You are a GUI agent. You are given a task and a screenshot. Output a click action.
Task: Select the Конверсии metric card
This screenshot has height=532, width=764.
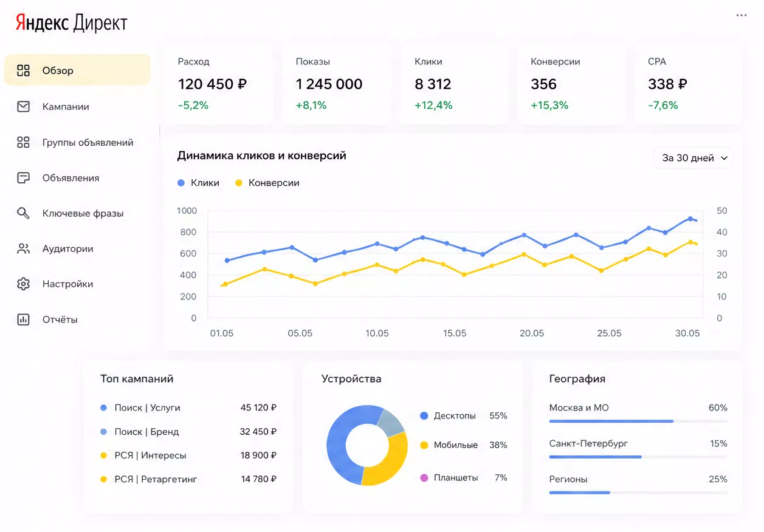[x=571, y=84]
